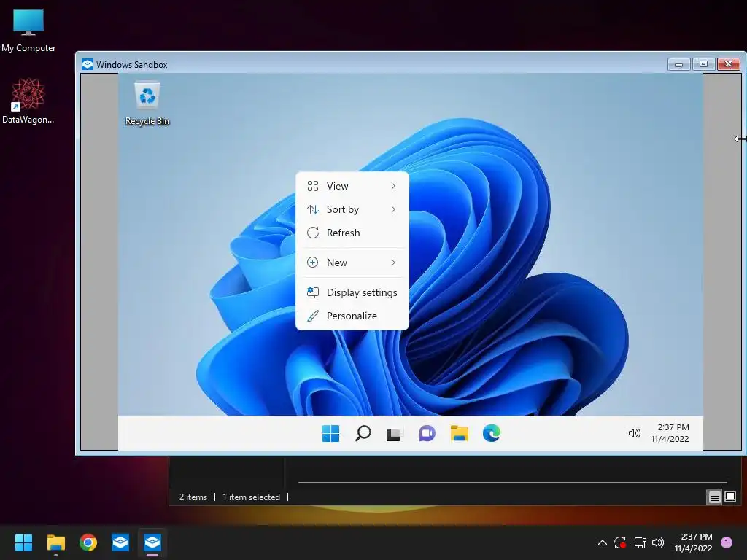This screenshot has width=747, height=560.
Task: Open File Explorer on the Sandbox taskbar
Action: coord(460,433)
